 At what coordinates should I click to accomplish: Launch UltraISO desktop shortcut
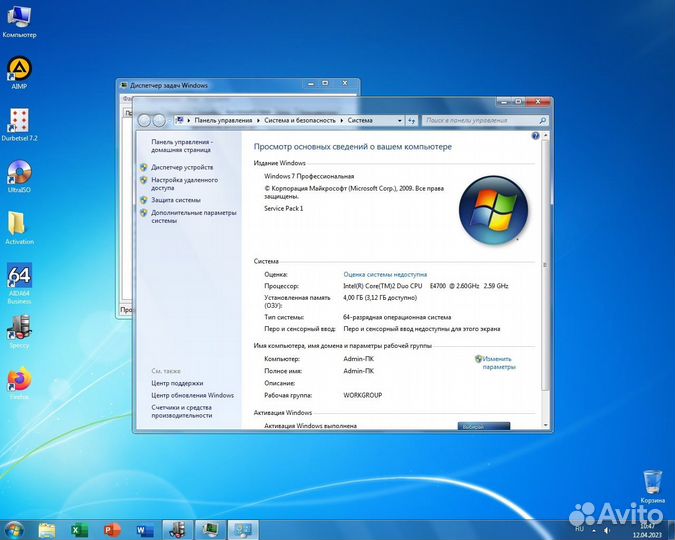coord(19,176)
